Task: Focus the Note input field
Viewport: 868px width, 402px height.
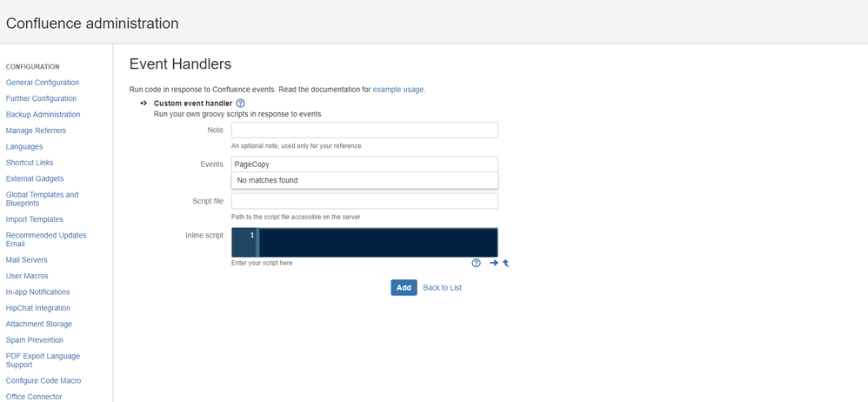Action: point(364,131)
